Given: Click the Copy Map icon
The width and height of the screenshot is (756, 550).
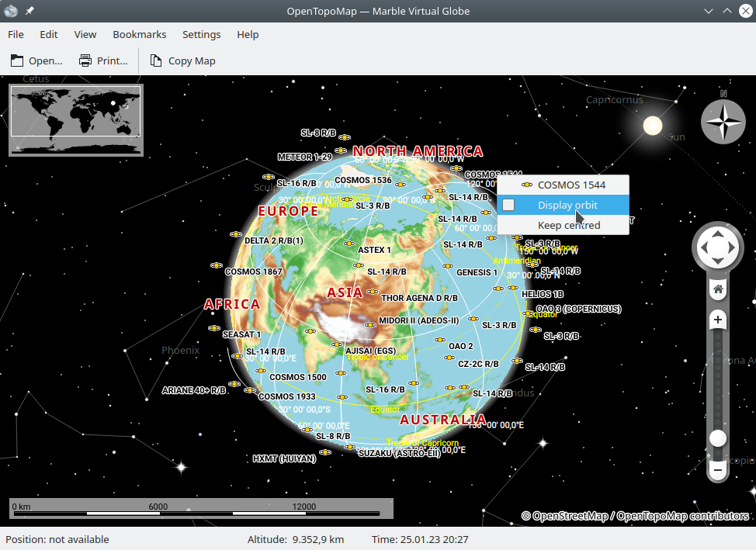Looking at the screenshot, I should coord(156,61).
